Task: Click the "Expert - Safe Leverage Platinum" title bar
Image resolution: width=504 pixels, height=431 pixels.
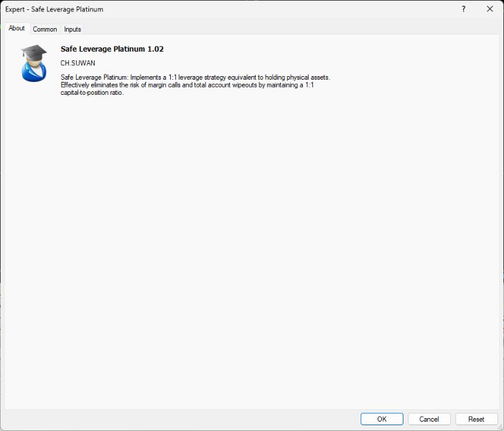Action: [x=54, y=9]
